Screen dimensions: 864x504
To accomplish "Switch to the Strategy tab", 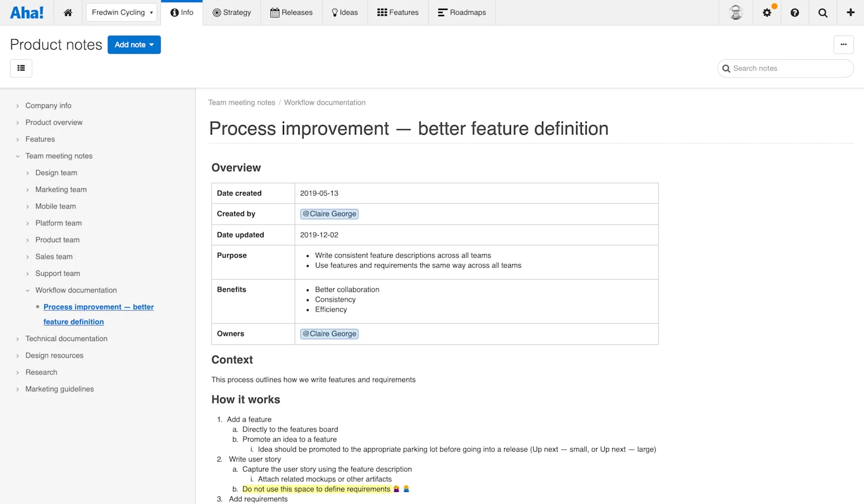I will tap(232, 12).
